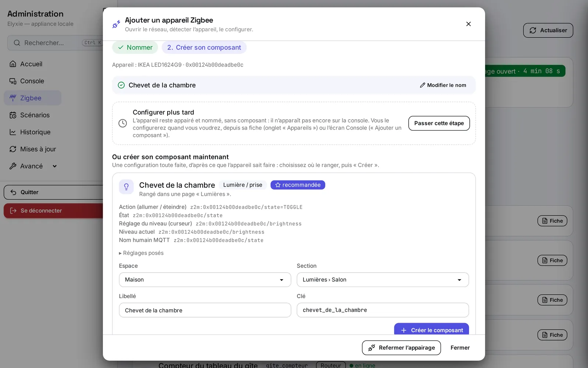Click the clock icon in Configurer plus tard
The width and height of the screenshot is (588, 368).
(x=123, y=123)
